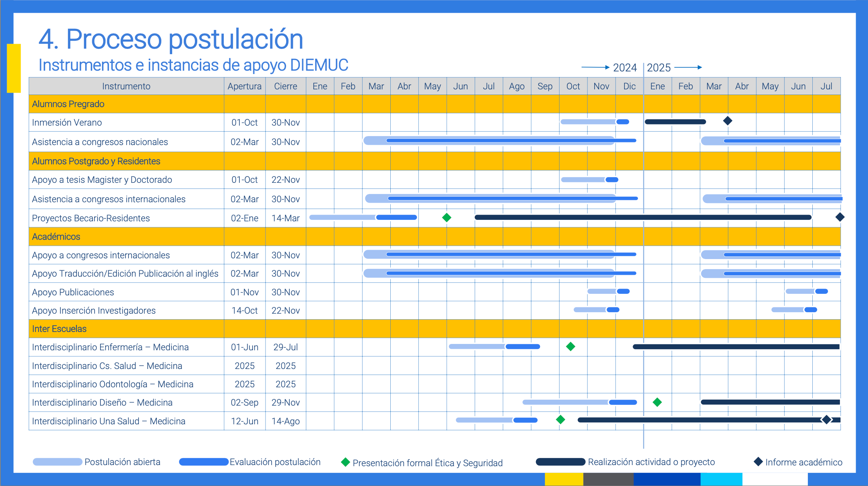Click the green diamond legend icon
This screenshot has width=868, height=486.
point(345,462)
